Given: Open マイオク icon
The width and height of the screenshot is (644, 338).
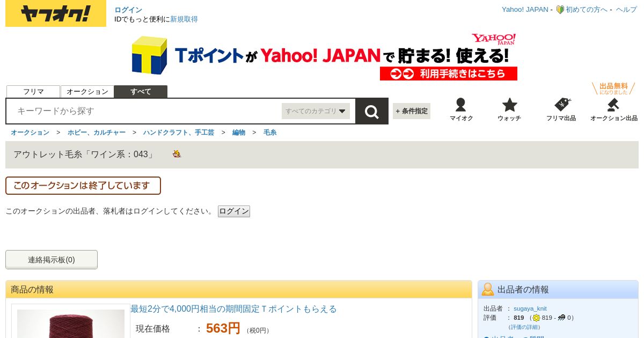Looking at the screenshot, I should coord(461,105).
